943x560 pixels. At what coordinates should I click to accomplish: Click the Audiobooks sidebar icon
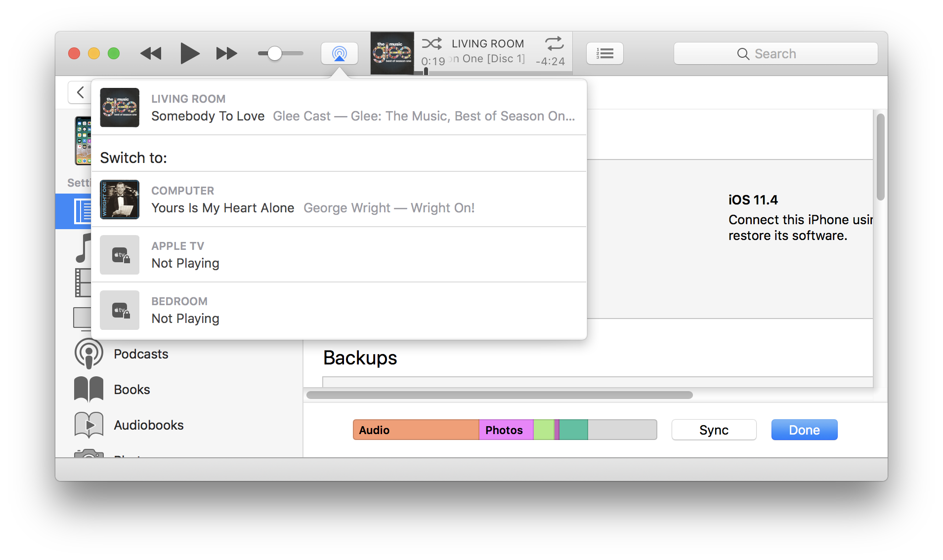coord(88,425)
